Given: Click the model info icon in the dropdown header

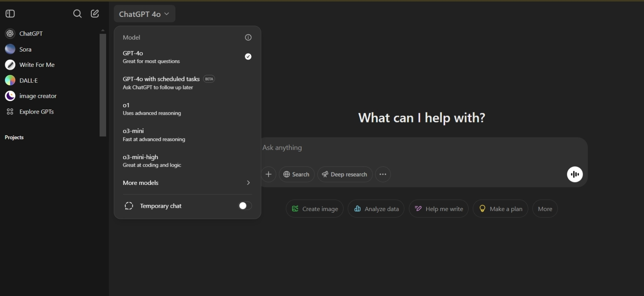Looking at the screenshot, I should click(x=248, y=37).
